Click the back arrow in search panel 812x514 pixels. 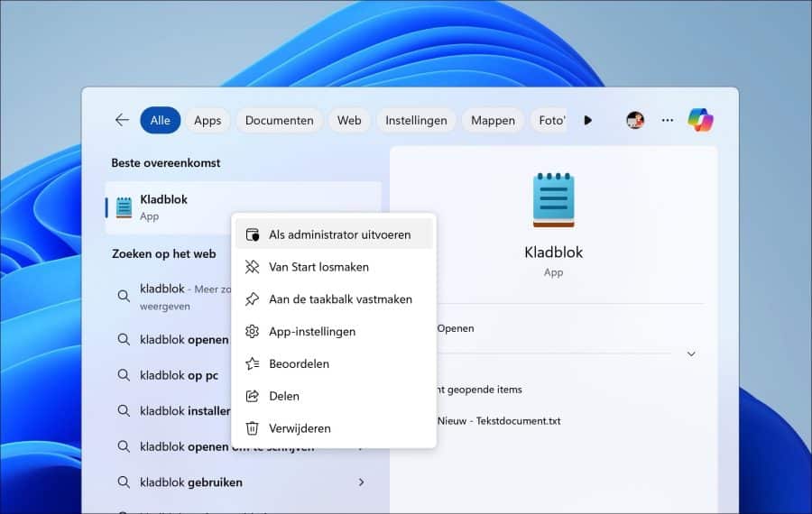(x=122, y=120)
